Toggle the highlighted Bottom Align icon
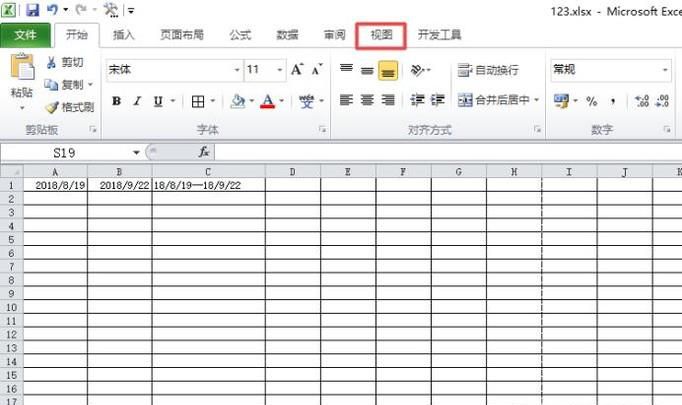The width and height of the screenshot is (682, 405). tap(388, 70)
